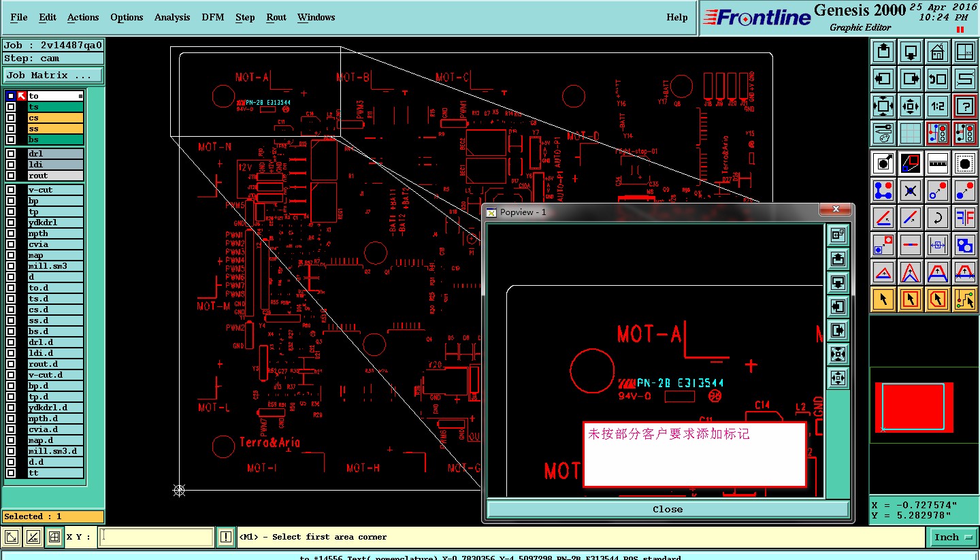Open the Analysis menu
The image size is (980, 560).
click(172, 17)
